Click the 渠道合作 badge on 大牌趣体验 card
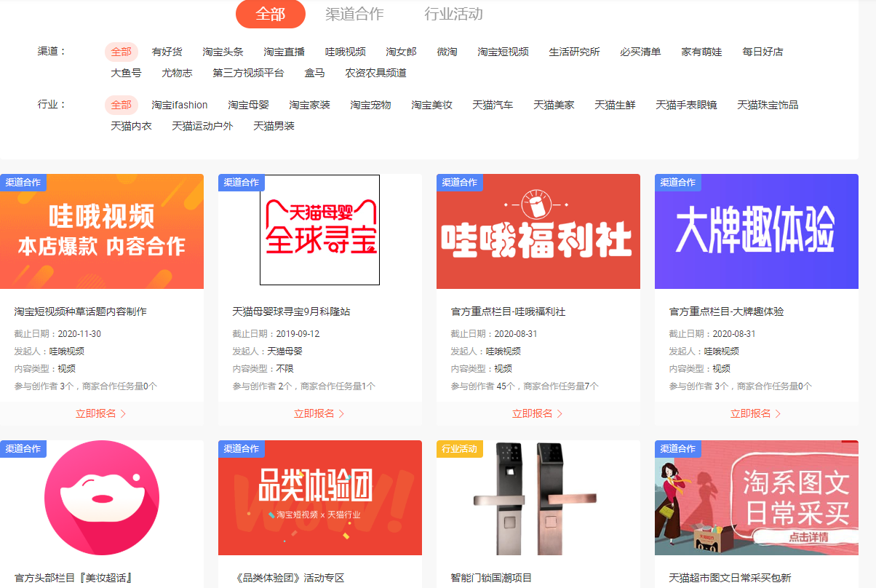876x588 pixels. (x=678, y=183)
